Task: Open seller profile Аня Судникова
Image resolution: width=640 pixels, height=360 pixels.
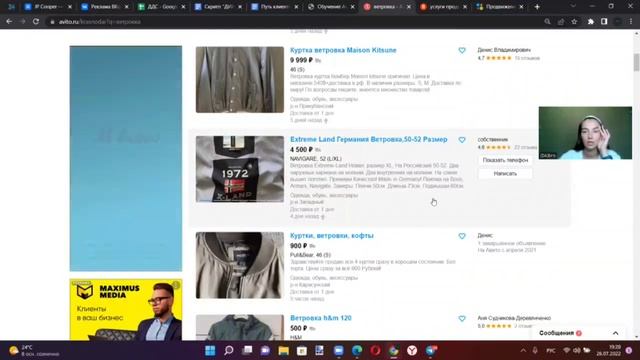Action: (514, 318)
